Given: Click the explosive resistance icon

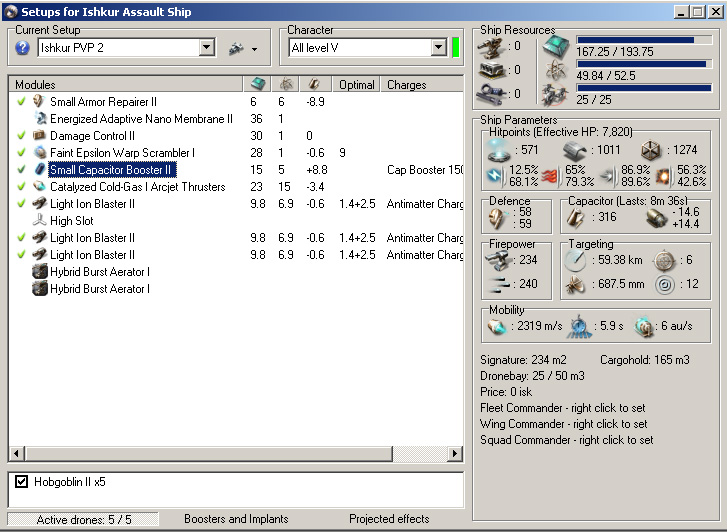Looking at the screenshot, I should [664, 176].
